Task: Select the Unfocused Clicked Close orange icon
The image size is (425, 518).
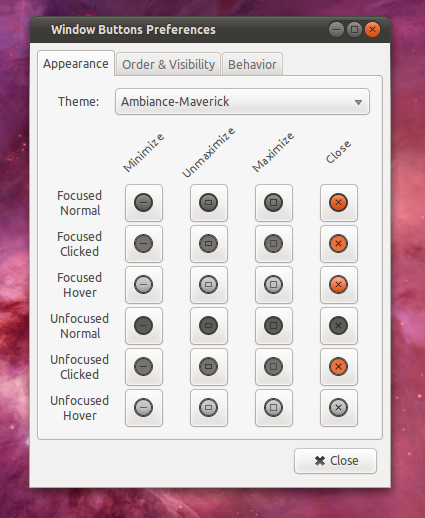Action: 339,367
